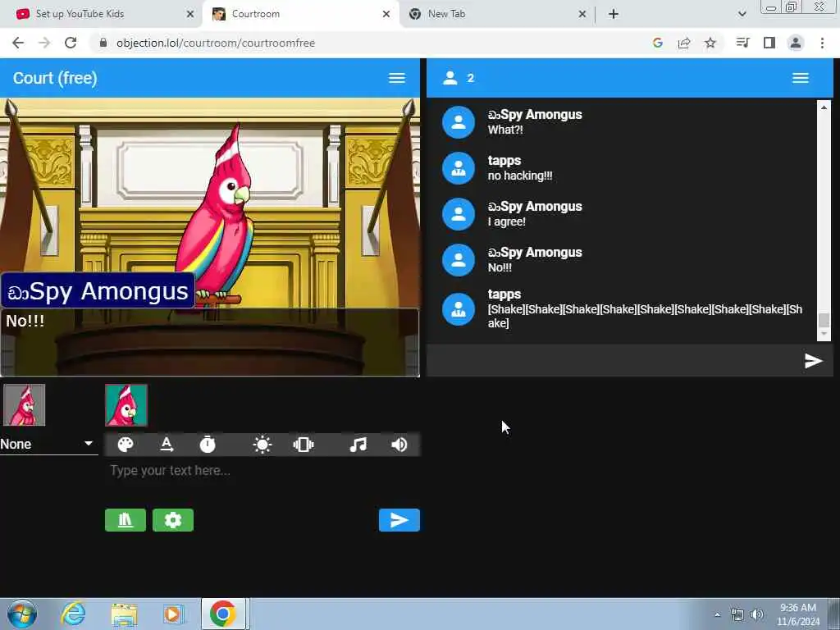Open Chrome three-dot menu
Screen dimensions: 840x630
click(x=822, y=43)
